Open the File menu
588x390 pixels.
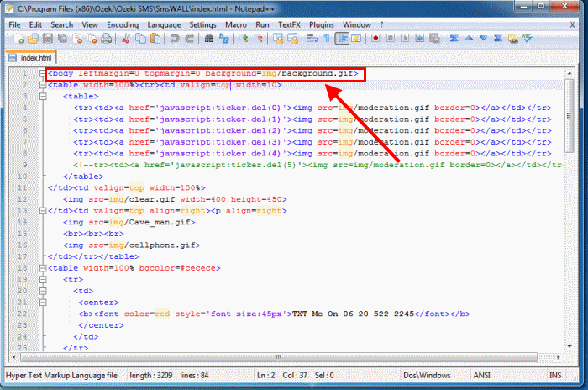(x=14, y=24)
